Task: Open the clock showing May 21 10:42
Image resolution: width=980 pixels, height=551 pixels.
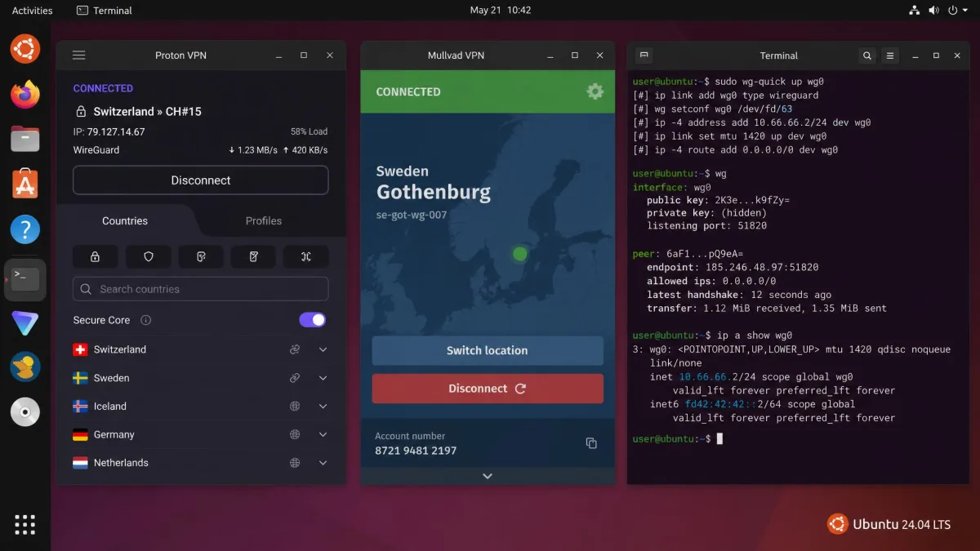Action: pos(501,11)
